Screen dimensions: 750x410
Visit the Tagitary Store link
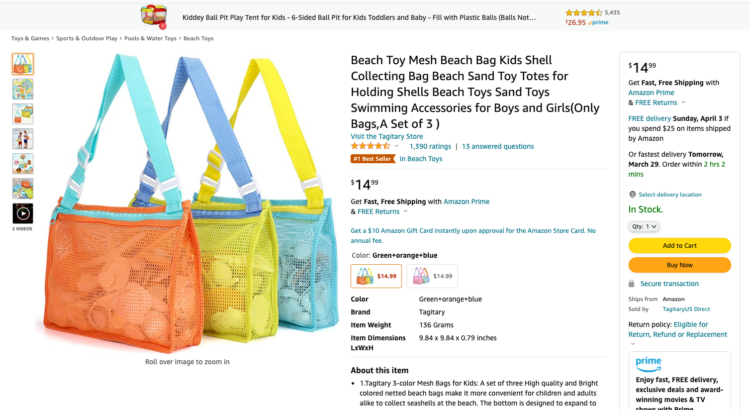coord(386,136)
